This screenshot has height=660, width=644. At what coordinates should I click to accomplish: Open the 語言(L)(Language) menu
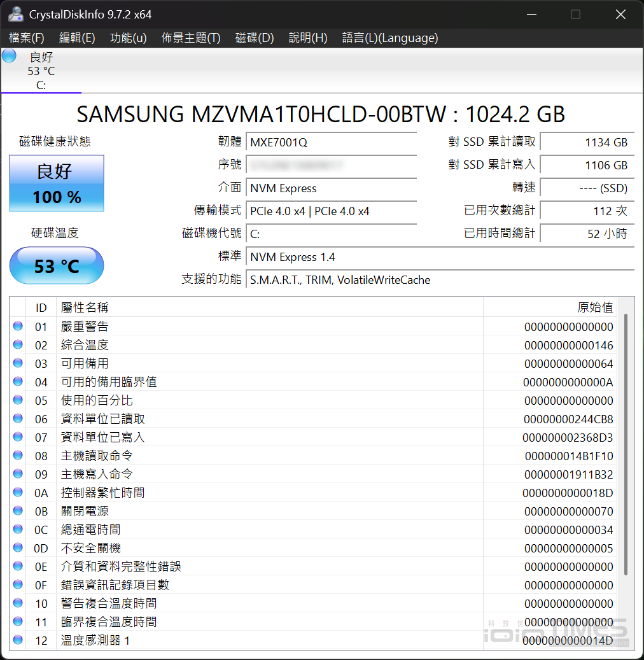click(x=389, y=38)
